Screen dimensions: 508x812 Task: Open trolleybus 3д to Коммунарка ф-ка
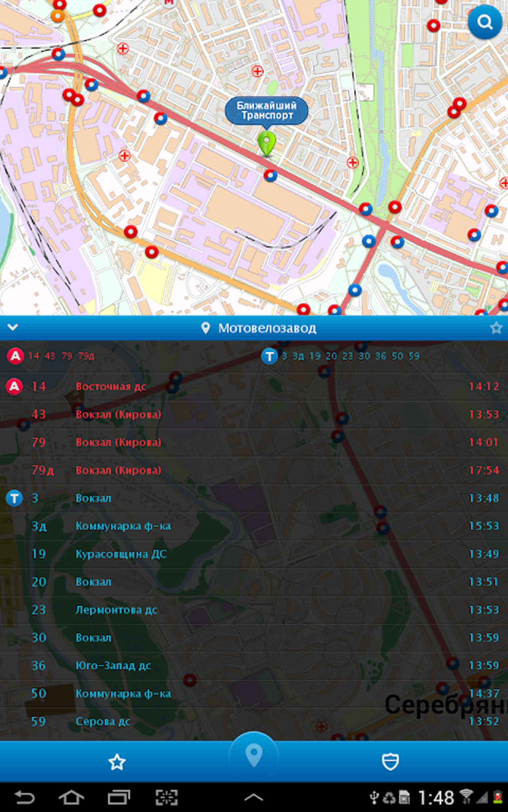coord(254,526)
